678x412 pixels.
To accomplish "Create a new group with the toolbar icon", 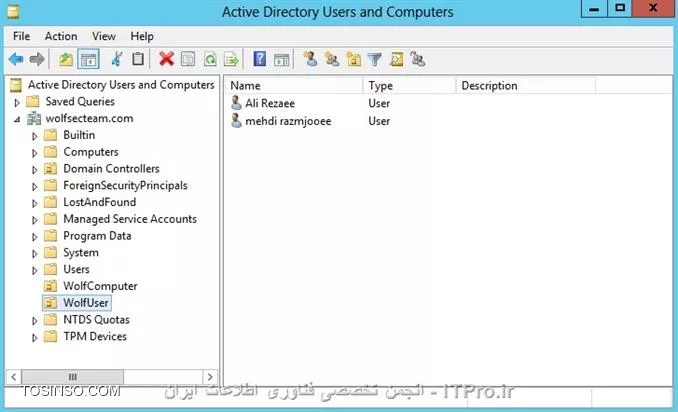I will coord(332,59).
